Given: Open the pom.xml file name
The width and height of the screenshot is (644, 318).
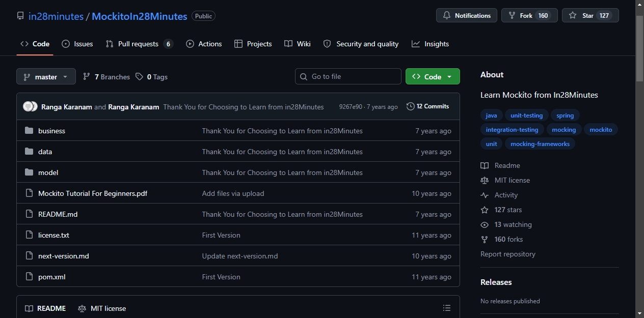Looking at the screenshot, I should pos(52,277).
